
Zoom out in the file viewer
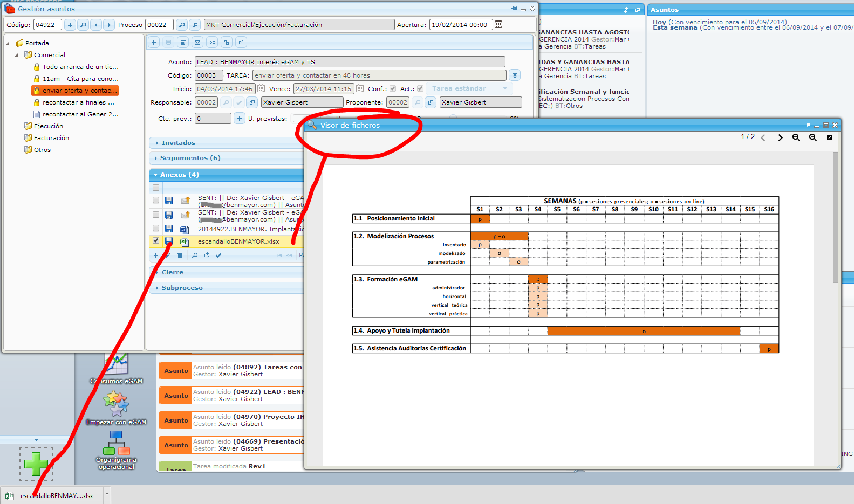pos(796,137)
